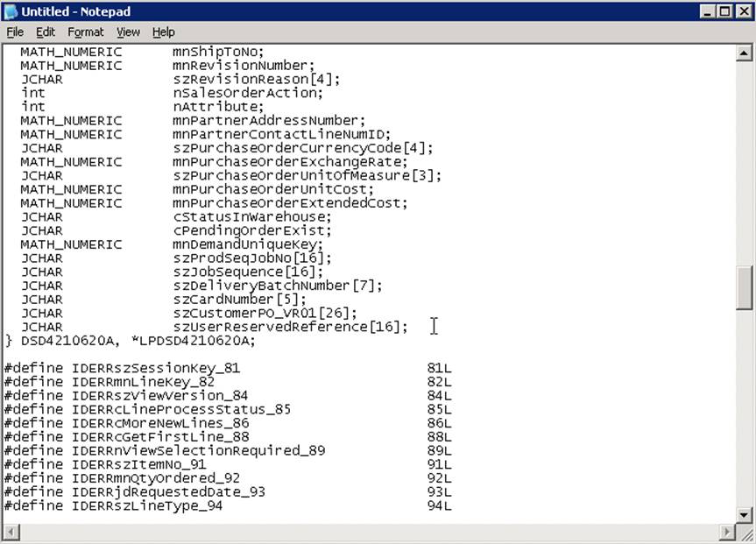Click the text mnShipToNo;
756x544 pixels.
click(x=218, y=52)
